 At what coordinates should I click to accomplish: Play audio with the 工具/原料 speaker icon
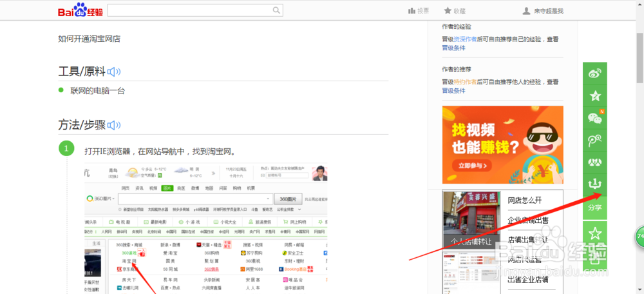click(114, 72)
